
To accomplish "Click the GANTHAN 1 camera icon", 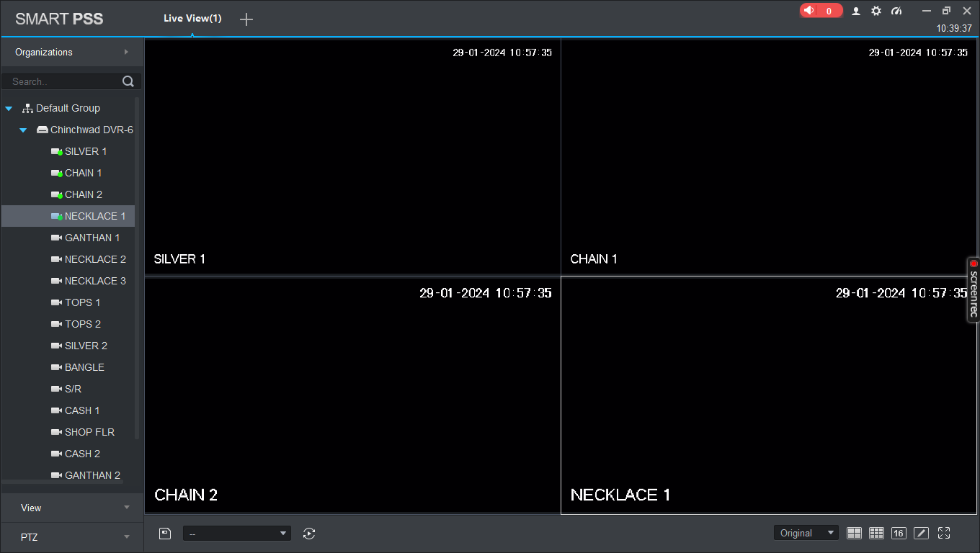I will [56, 238].
